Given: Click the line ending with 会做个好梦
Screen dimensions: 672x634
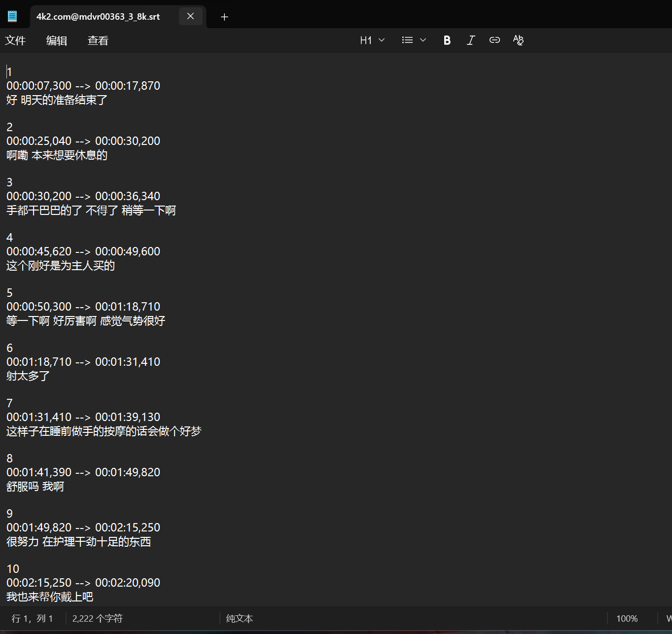Looking at the screenshot, I should pyautogui.click(x=104, y=431).
